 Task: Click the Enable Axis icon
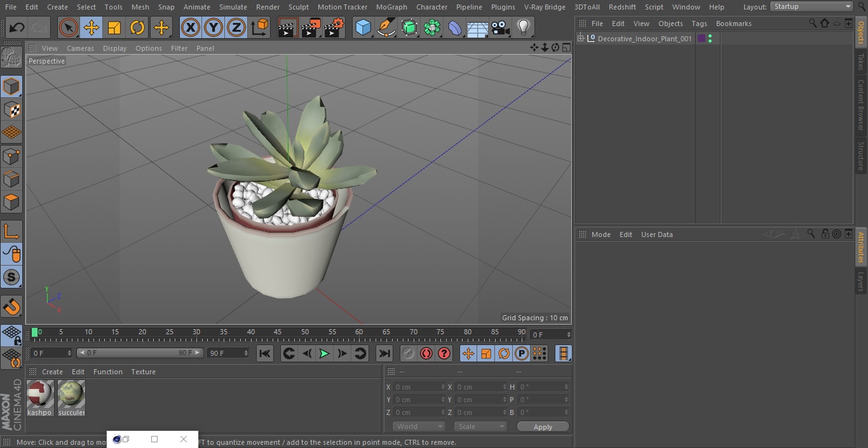click(11, 231)
